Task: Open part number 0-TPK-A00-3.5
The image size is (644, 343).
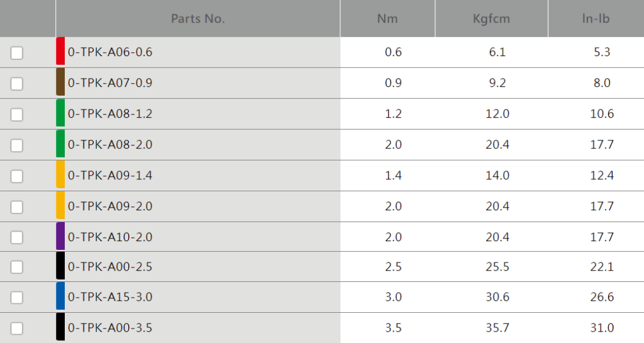Action: (x=110, y=328)
